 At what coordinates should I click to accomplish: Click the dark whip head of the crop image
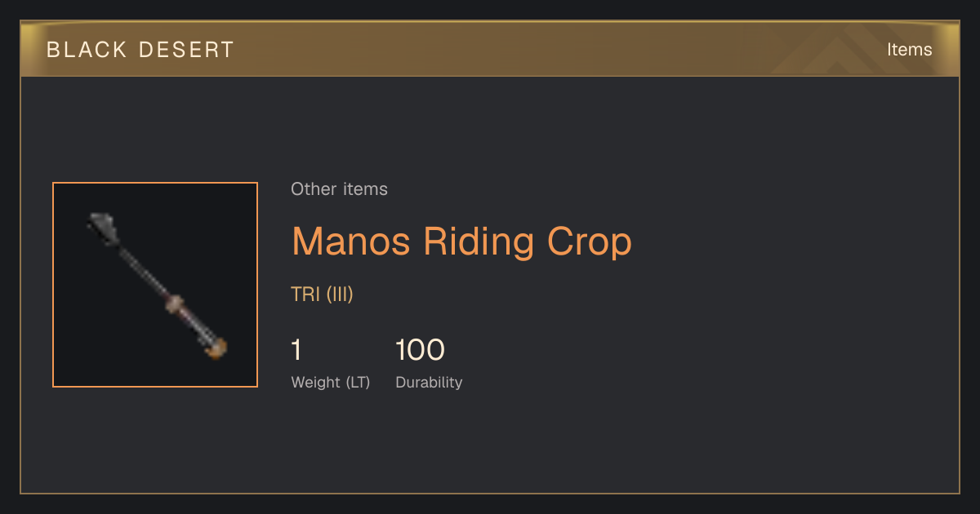[103, 227]
